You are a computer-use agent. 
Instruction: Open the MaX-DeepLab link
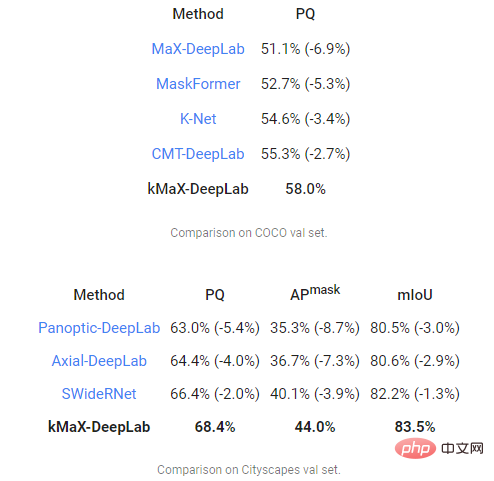pyautogui.click(x=198, y=49)
